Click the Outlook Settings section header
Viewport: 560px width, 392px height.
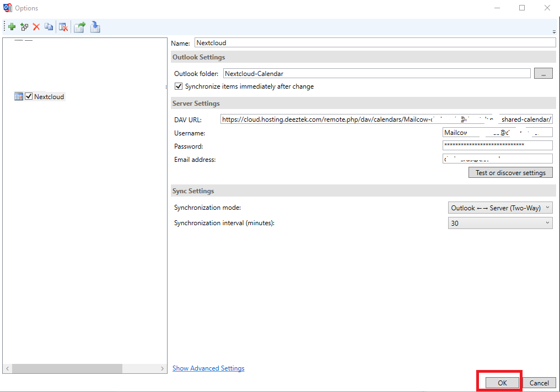[x=363, y=57]
